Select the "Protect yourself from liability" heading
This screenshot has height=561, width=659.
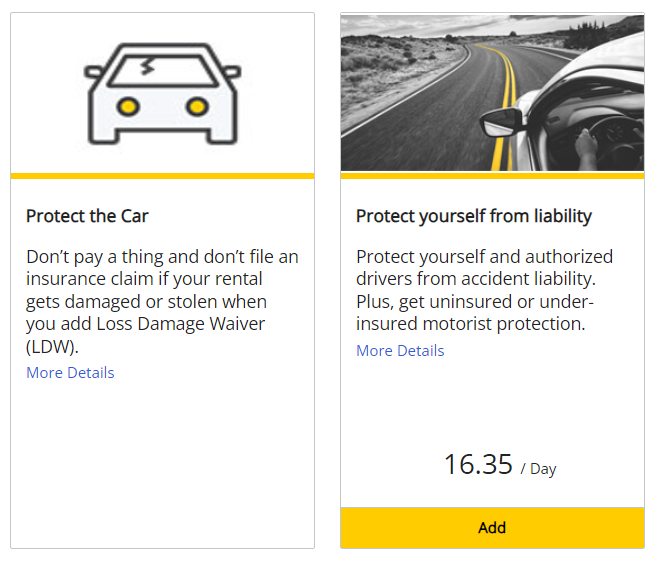coord(474,216)
